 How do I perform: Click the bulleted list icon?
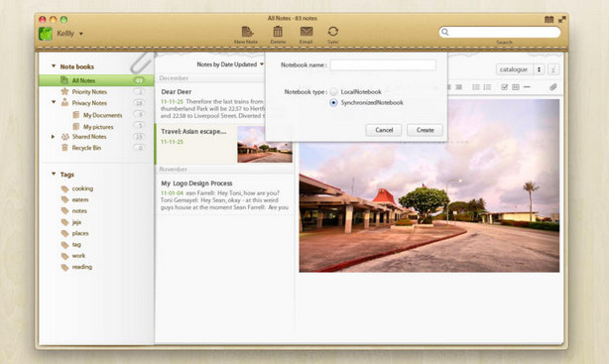476,87
